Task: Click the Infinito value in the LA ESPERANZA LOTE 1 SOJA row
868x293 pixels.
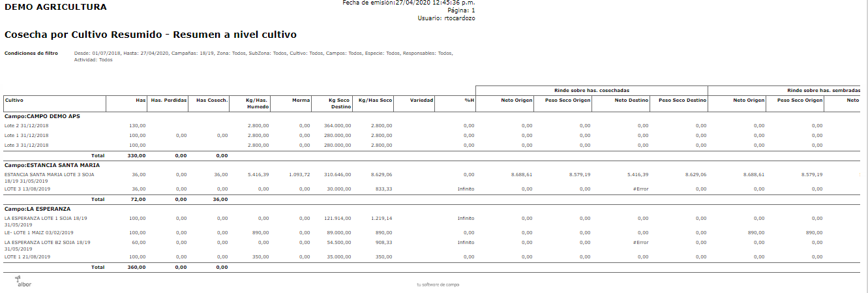Action: (x=466, y=219)
